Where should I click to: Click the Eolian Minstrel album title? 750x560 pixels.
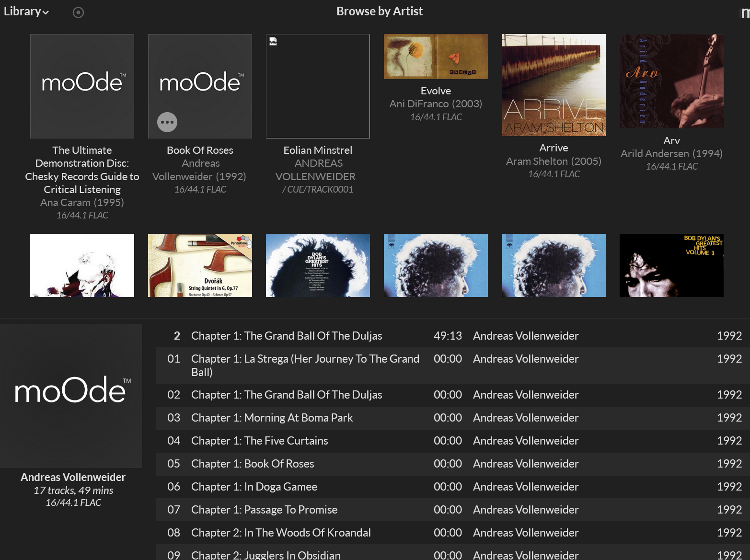pyautogui.click(x=318, y=150)
